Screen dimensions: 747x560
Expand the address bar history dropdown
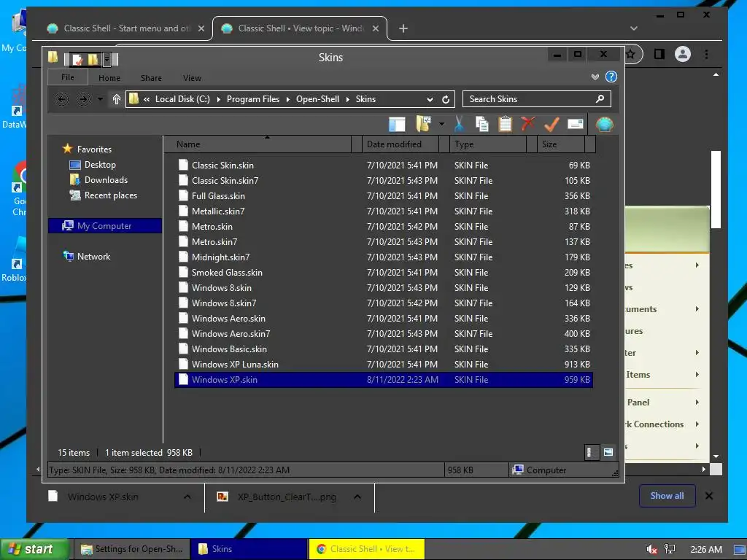coord(430,99)
